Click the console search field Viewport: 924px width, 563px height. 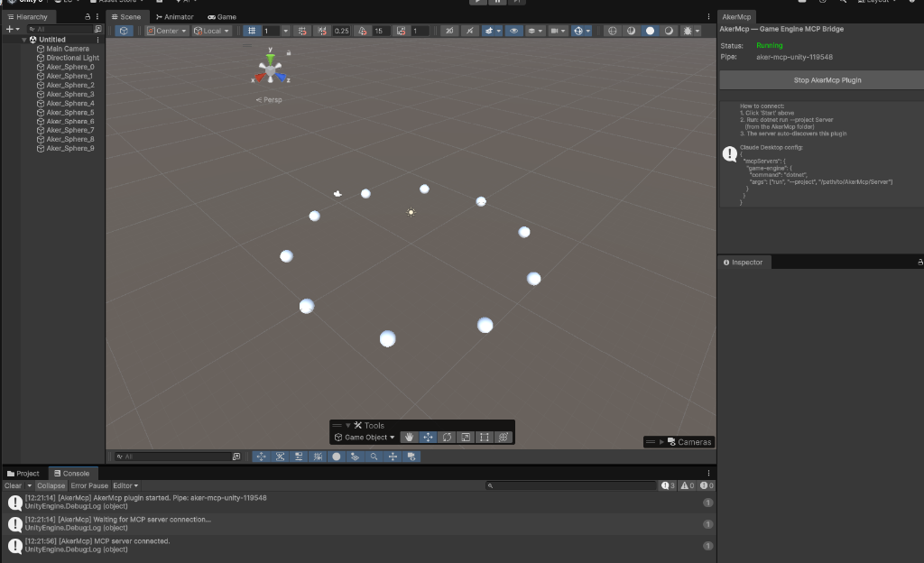tap(571, 485)
